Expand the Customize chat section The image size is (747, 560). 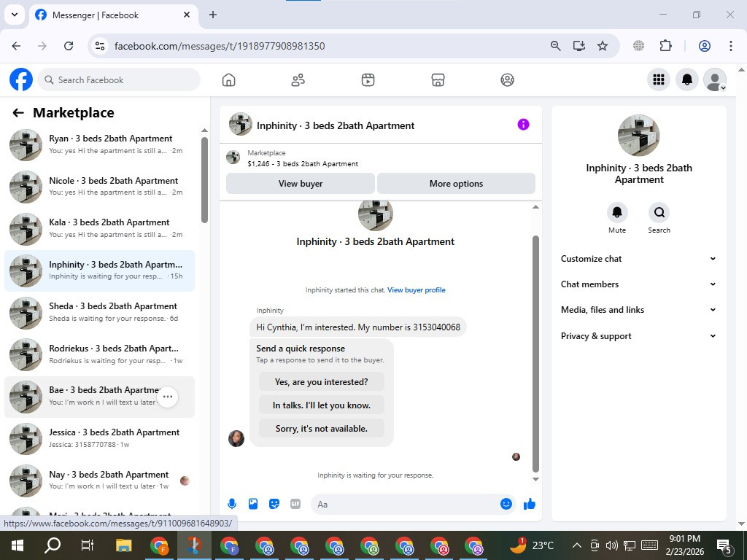[638, 259]
